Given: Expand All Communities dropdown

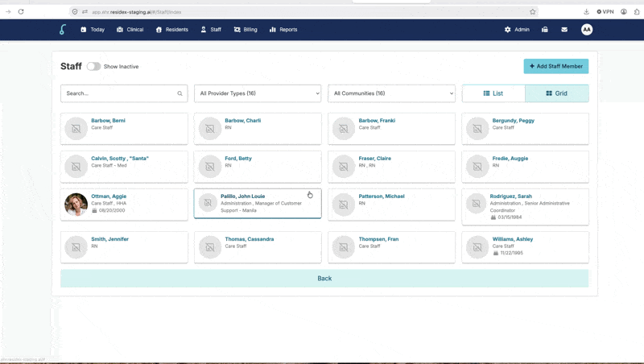Looking at the screenshot, I should pos(391,93).
